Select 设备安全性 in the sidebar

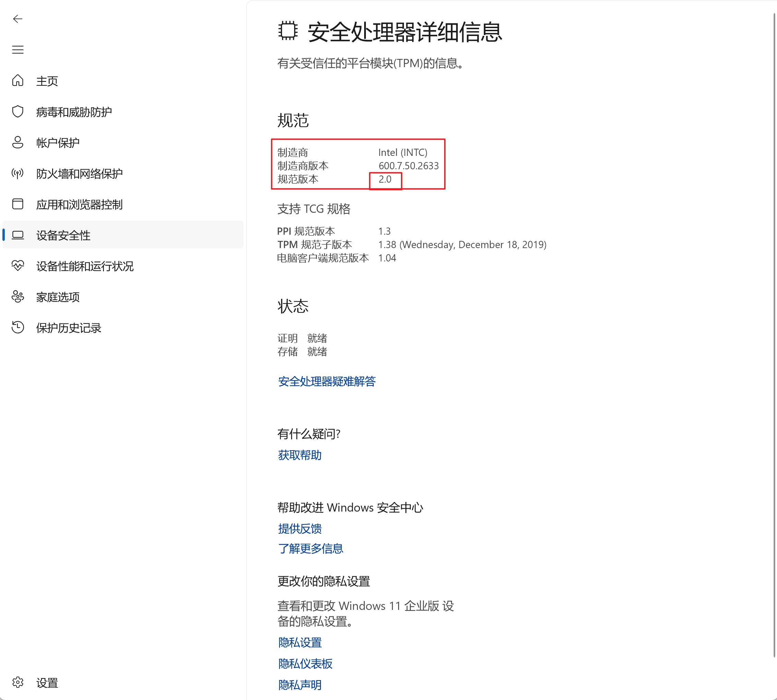[63, 235]
